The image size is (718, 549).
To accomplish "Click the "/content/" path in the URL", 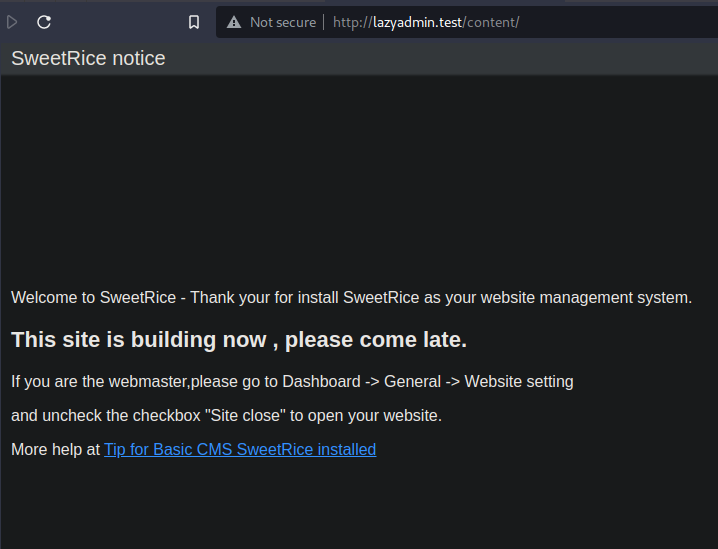I will tap(491, 22).
